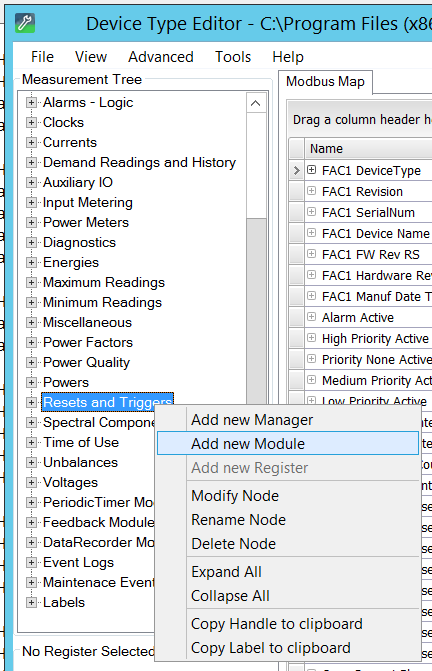Click the measurement tree scrollbar thumb
Screen dimensions: 432x671
point(256,311)
